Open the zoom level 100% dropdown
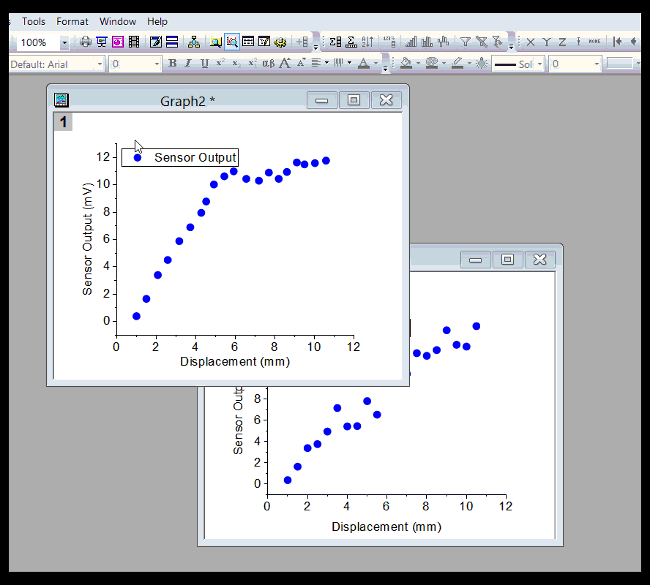Image resolution: width=650 pixels, height=585 pixels. coord(64,42)
